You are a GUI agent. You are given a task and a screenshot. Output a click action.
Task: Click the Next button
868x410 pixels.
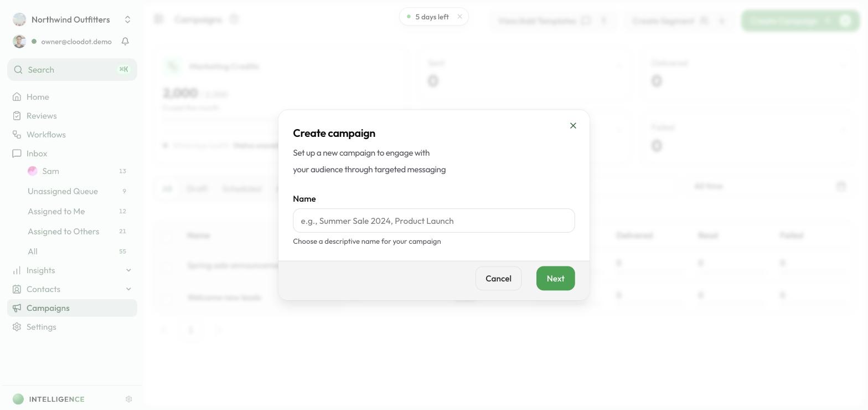click(x=555, y=278)
